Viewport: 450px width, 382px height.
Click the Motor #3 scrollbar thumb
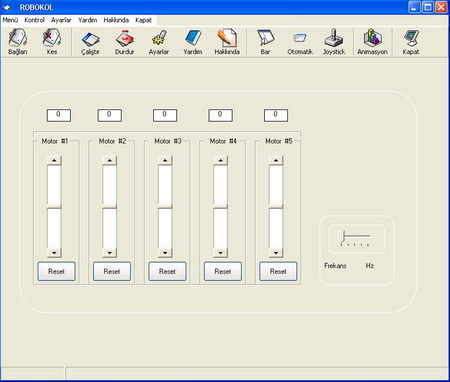(x=165, y=207)
